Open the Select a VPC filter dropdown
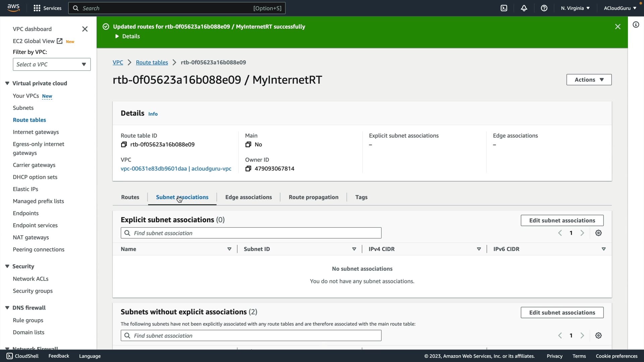Screen dimensions: 644x362 (x=52, y=64)
